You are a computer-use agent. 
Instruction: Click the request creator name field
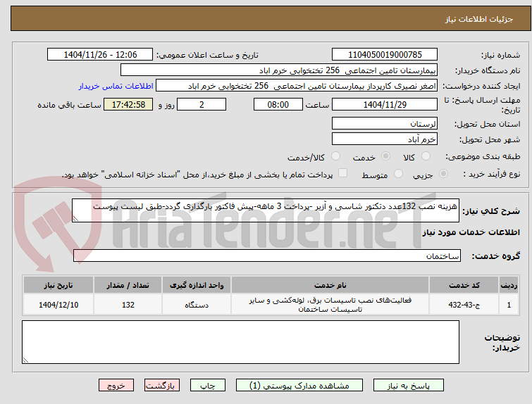pyautogui.click(x=297, y=86)
